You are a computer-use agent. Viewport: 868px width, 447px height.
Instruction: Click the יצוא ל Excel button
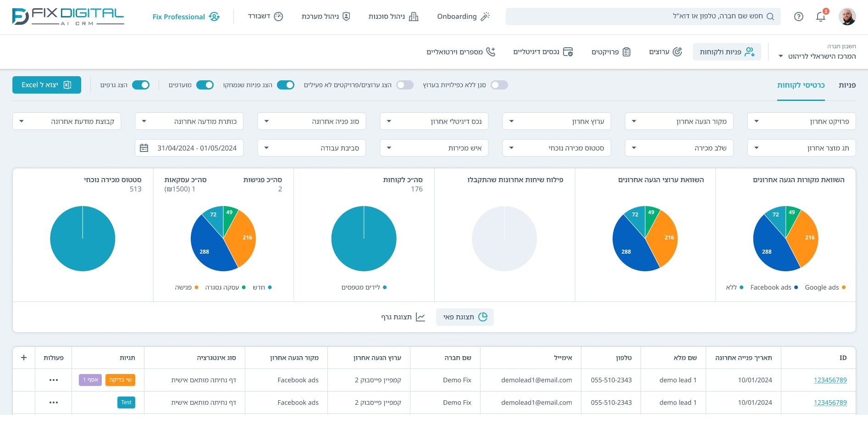coord(47,85)
